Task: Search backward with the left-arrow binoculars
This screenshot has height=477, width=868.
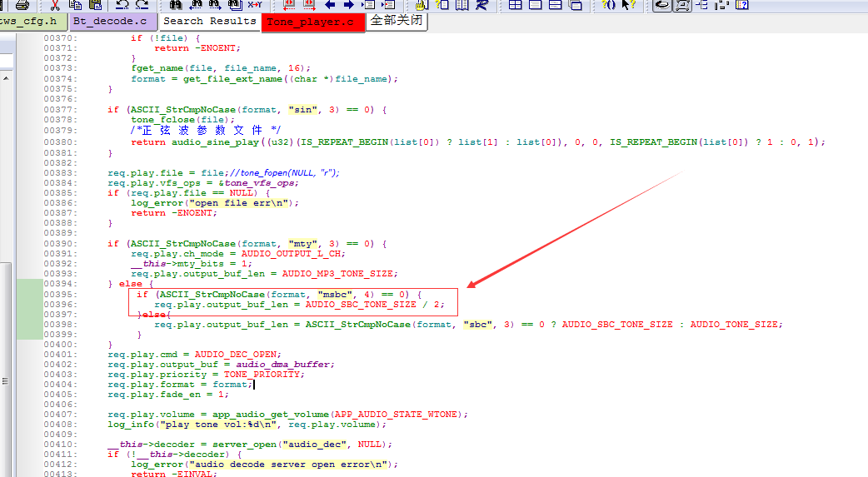Action: click(196, 5)
